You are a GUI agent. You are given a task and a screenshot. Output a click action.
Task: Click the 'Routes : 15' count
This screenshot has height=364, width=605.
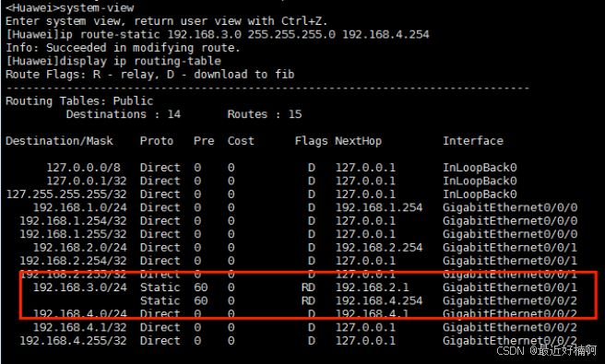265,114
